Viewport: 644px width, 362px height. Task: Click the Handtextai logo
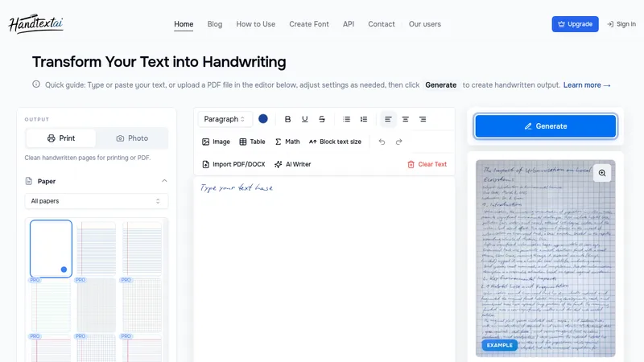coord(35,24)
